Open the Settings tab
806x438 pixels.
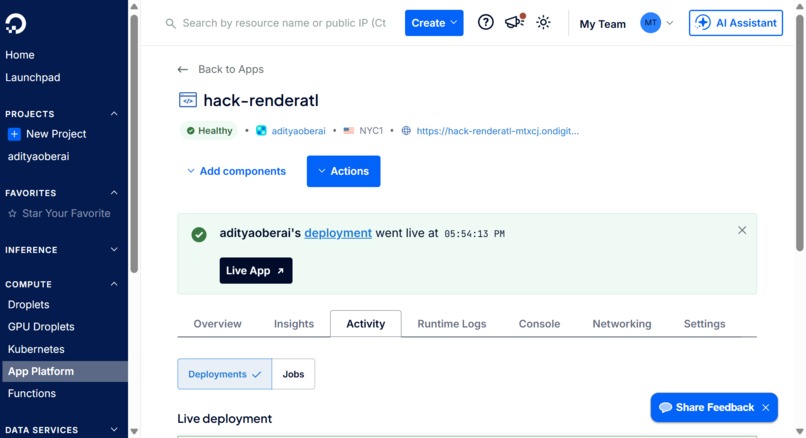(x=704, y=324)
